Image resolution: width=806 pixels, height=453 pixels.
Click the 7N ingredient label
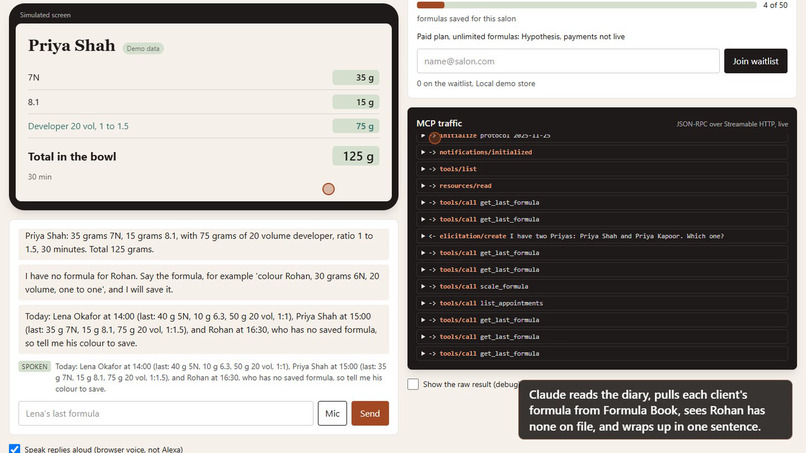click(33, 78)
